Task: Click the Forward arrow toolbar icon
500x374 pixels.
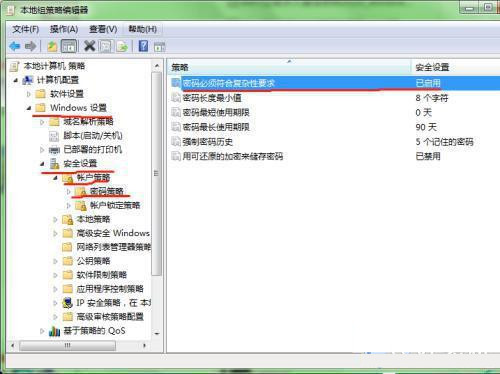Action: coord(31,46)
